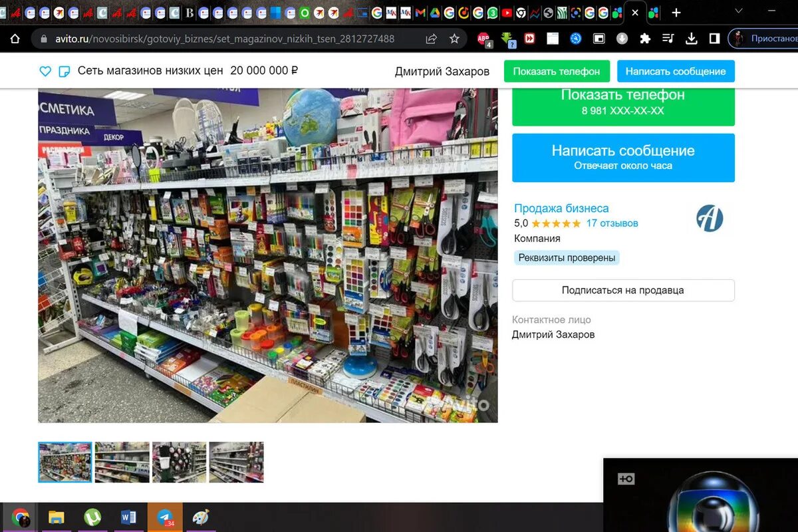Toggle Chrome side panel
This screenshot has height=532, width=798.
[x=714, y=39]
